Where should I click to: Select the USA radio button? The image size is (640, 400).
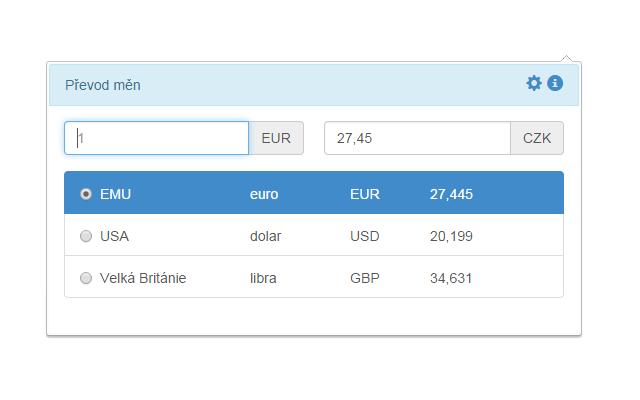tap(86, 236)
